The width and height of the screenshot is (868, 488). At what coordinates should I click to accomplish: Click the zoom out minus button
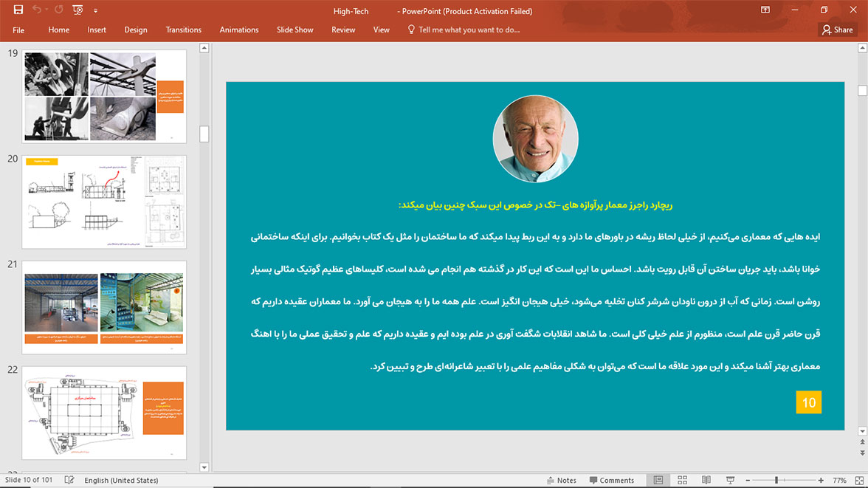pos(748,480)
